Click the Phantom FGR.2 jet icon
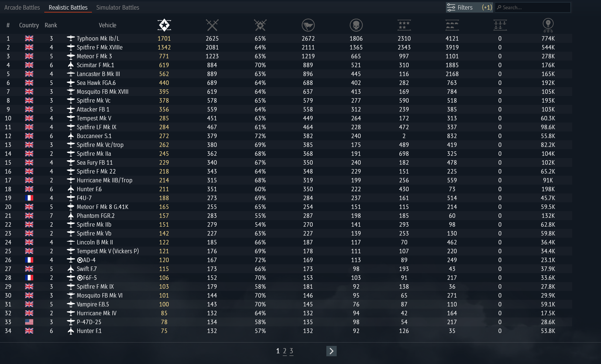The height and width of the screenshot is (364, 601). [71, 216]
